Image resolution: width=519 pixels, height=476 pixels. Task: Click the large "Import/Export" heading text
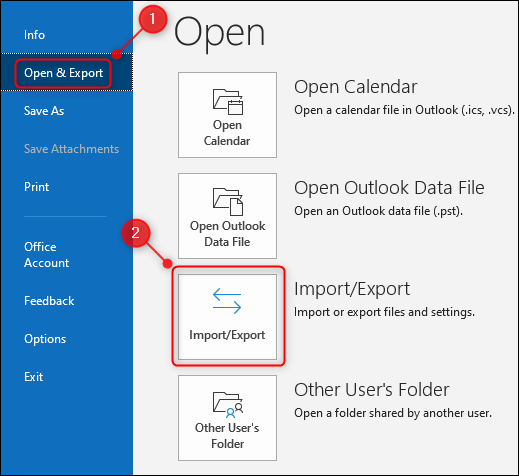point(352,289)
